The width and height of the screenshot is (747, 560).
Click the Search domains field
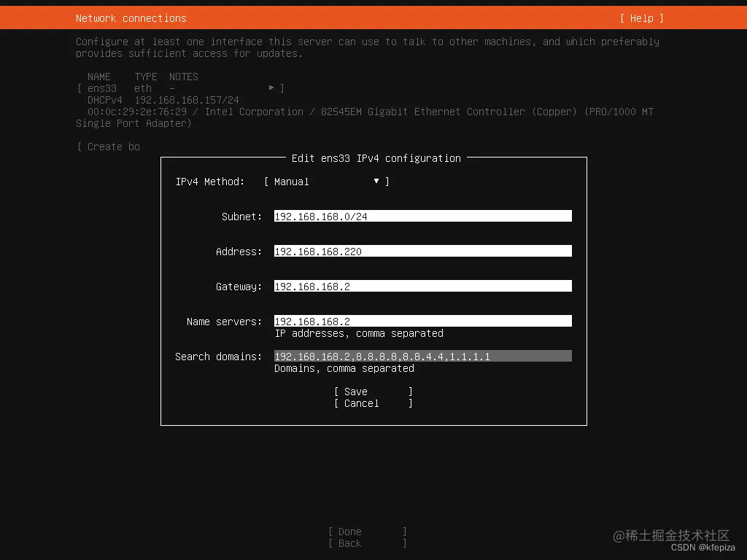coord(422,356)
